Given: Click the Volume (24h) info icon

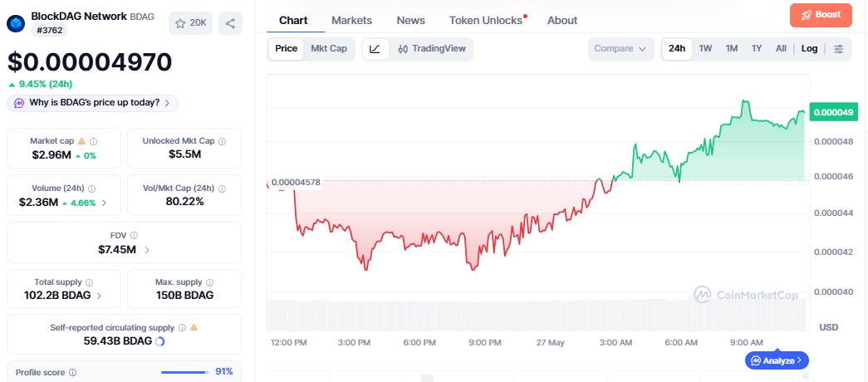Looking at the screenshot, I should tap(92, 189).
